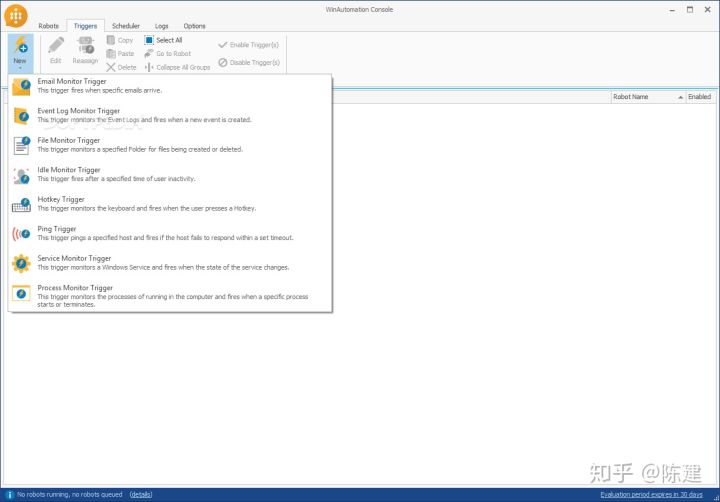The image size is (720, 502).
Task: Select Email Monitor Trigger menu title
Action: (x=72, y=81)
